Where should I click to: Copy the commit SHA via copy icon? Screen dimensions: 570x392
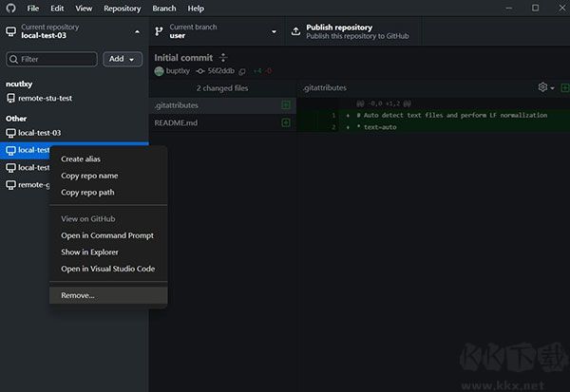[x=242, y=71]
